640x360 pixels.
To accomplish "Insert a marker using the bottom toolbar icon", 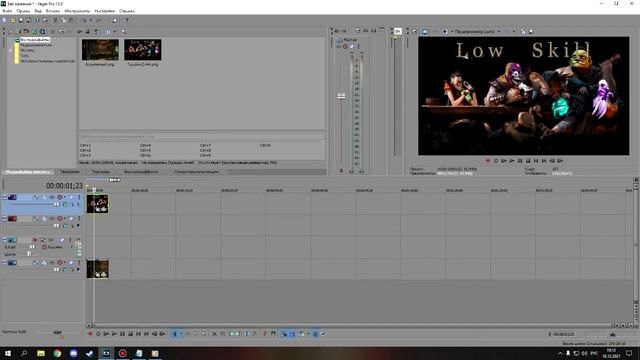I will click(265, 334).
